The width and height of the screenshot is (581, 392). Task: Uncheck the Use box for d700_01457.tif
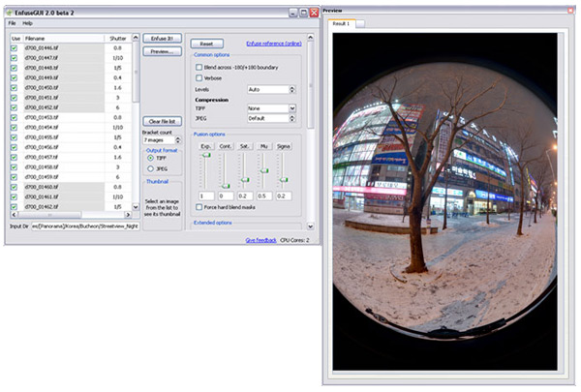click(15, 157)
